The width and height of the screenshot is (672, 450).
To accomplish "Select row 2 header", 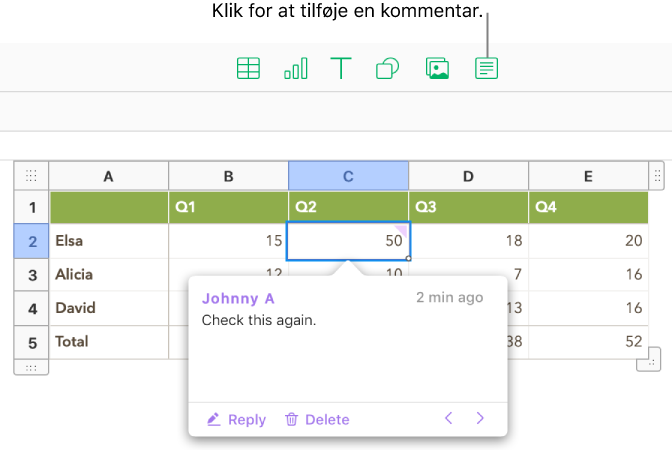I will tap(31, 241).
